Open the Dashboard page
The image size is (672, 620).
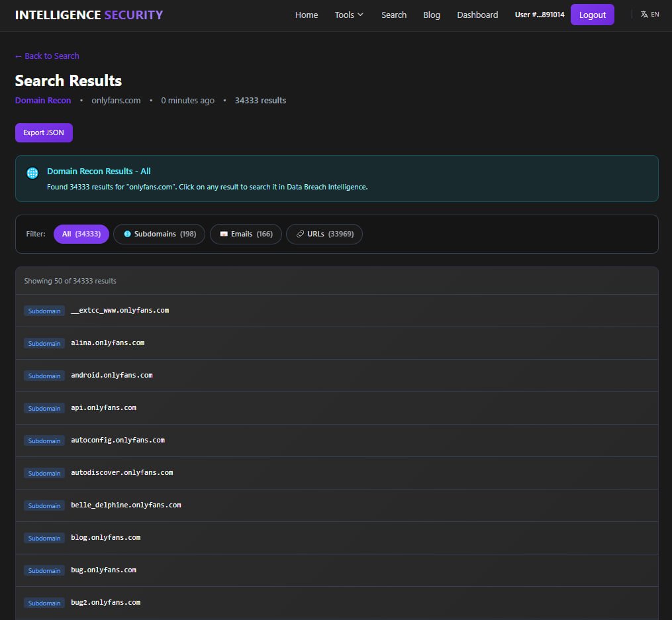(477, 15)
